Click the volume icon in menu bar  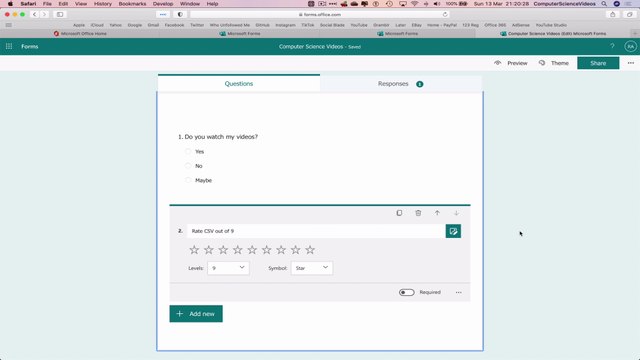(436, 4)
